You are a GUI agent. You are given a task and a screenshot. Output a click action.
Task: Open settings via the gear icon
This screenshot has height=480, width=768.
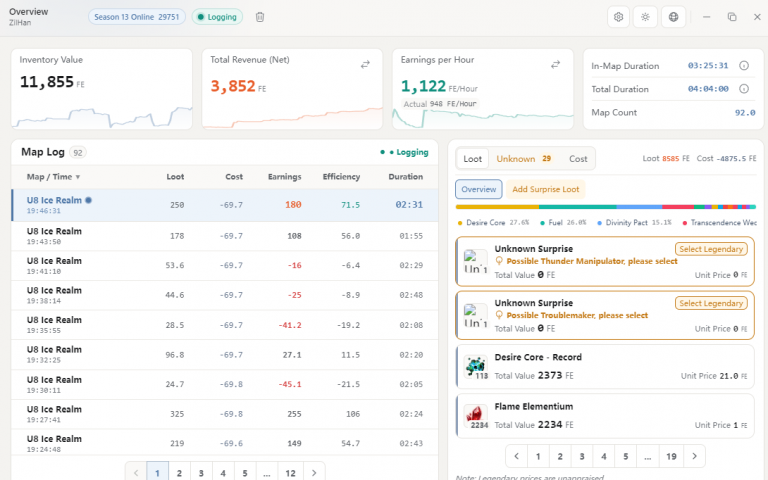pos(618,17)
